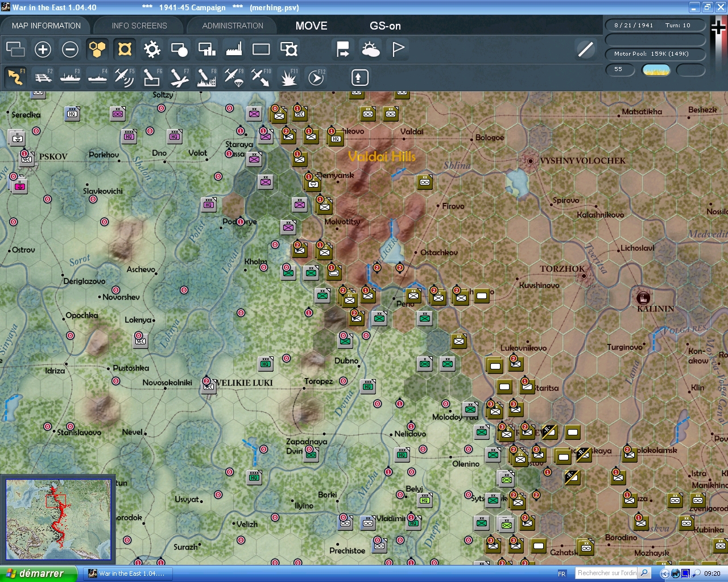Viewport: 728px width, 582px height.
Task: Click the 55 value field
Action: 620,69
